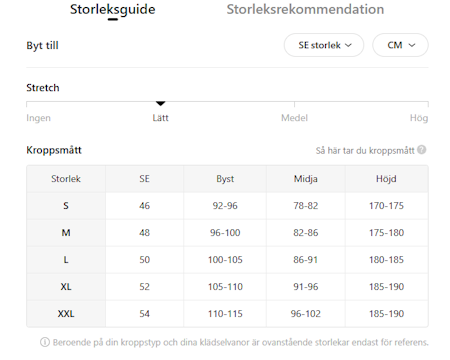Open the CM unit dropdown

click(x=400, y=45)
